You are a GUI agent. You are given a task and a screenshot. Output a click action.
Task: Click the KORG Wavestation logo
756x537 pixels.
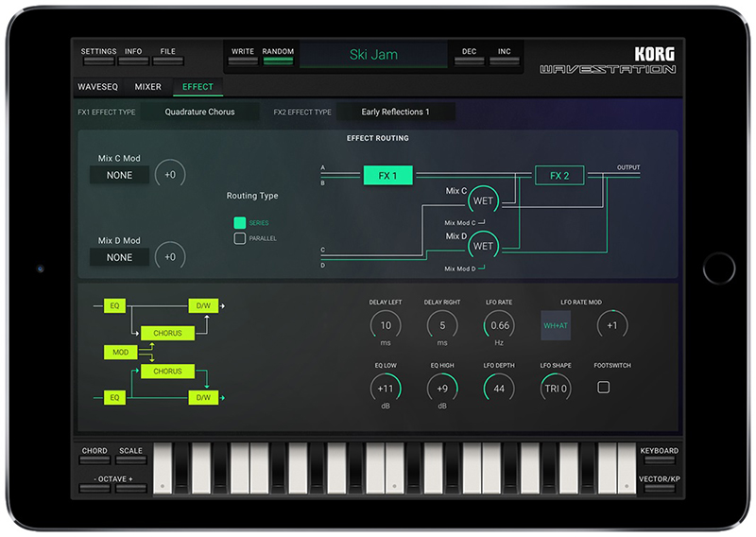point(608,60)
